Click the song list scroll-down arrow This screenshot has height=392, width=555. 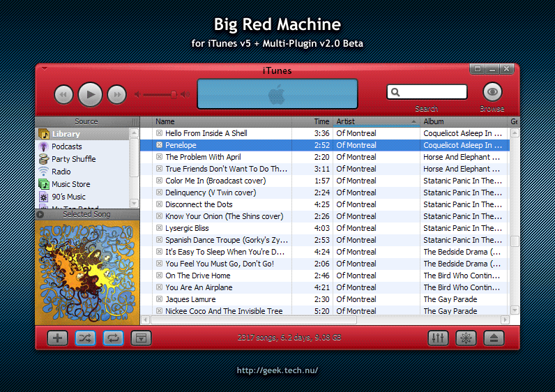pos(515,310)
